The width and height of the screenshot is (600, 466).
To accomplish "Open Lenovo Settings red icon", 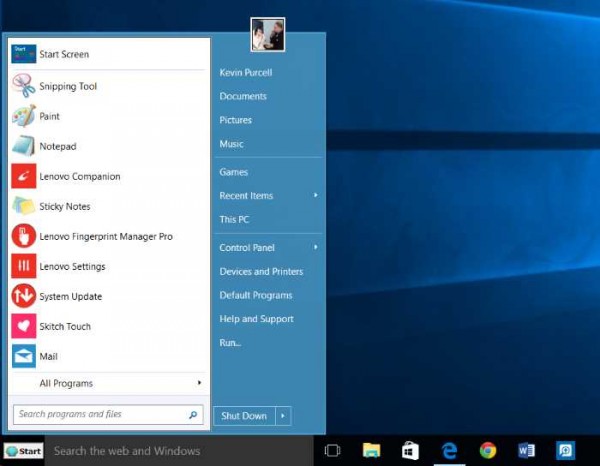I will (x=24, y=266).
